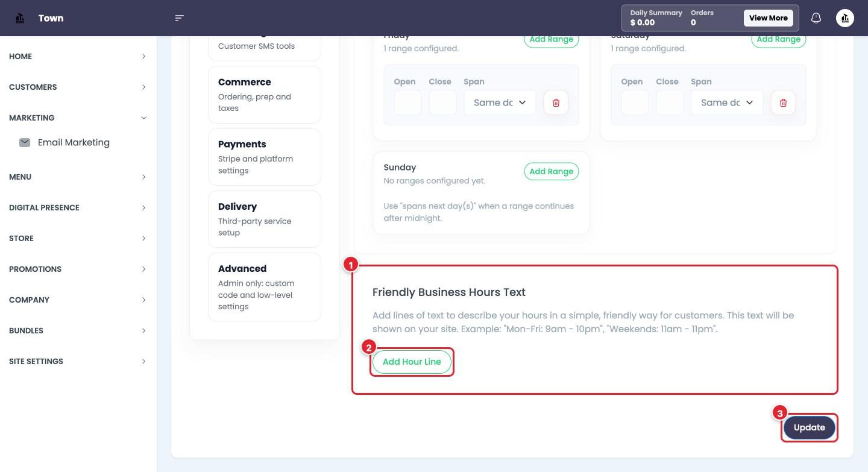Screen dimensions: 868x472
Task: Select the Payments settings tab
Action: (265, 157)
